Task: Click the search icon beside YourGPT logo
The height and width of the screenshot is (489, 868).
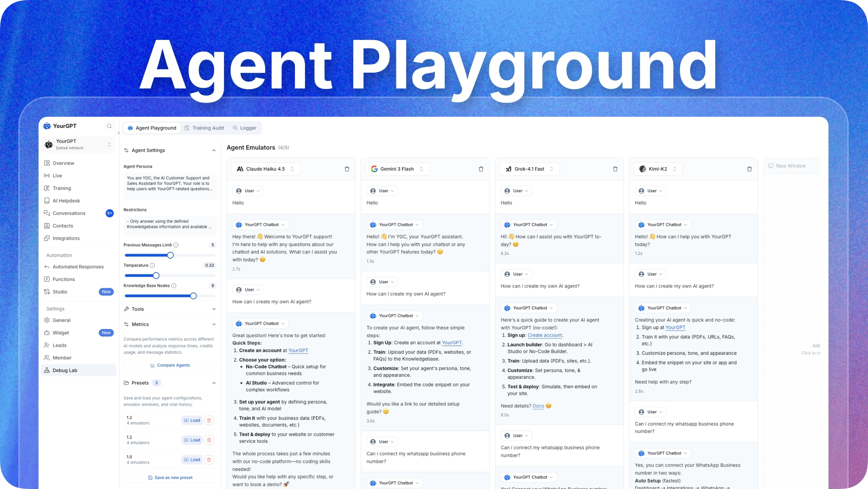Action: pyautogui.click(x=109, y=126)
